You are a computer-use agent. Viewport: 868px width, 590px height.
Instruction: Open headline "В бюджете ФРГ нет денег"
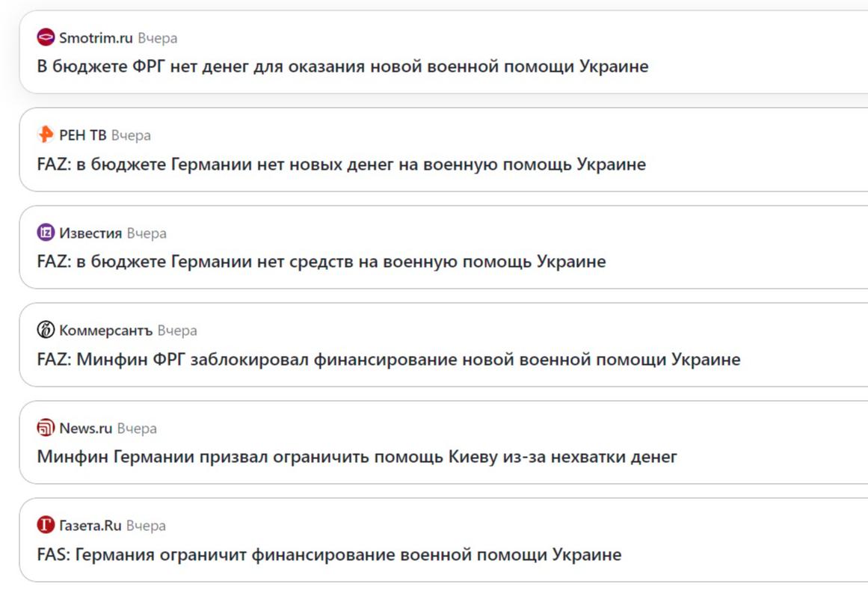point(342,67)
